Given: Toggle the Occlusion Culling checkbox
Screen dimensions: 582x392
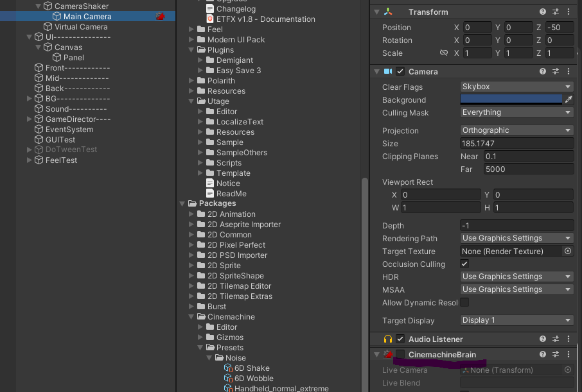Looking at the screenshot, I should click(x=464, y=264).
